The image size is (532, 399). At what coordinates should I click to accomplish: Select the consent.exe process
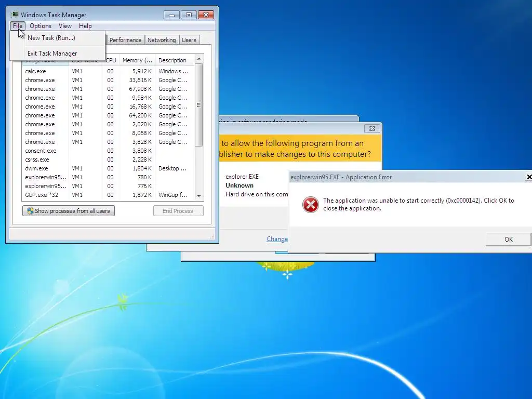(109, 151)
